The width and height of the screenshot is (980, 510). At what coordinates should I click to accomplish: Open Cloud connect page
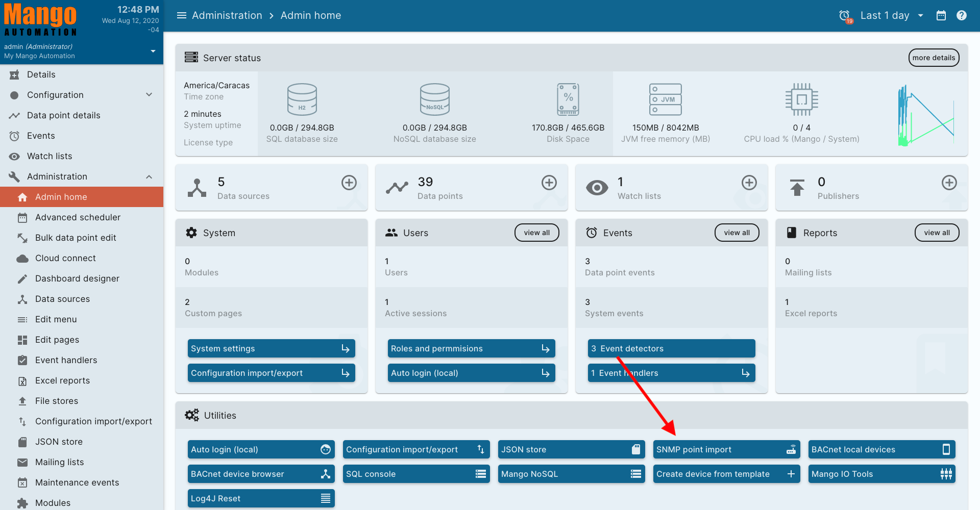[x=82, y=258]
